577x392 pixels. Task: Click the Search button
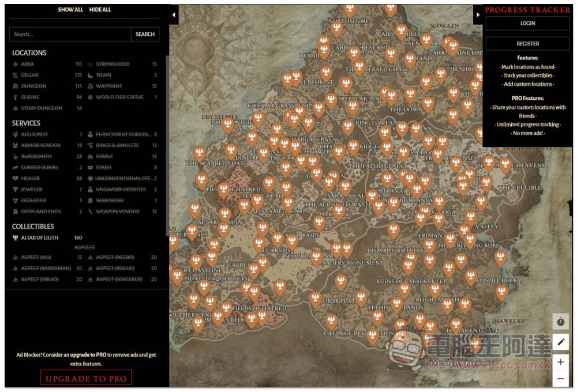tap(145, 34)
